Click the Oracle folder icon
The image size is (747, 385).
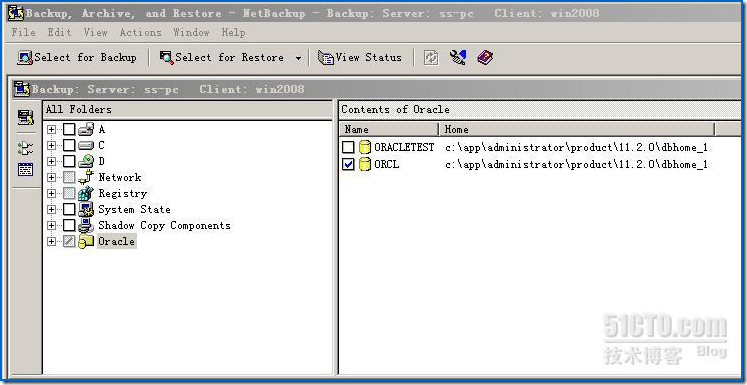(x=86, y=242)
